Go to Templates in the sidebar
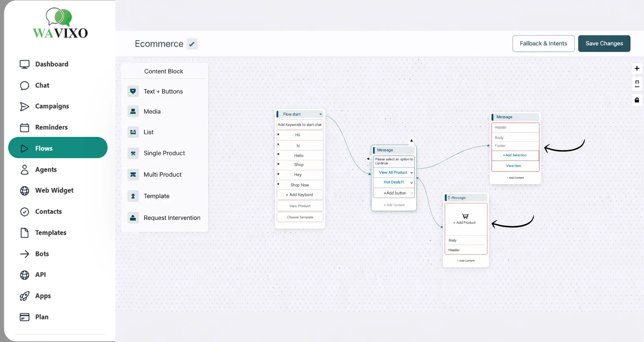Viewport: 644px width, 342px height. [50, 233]
